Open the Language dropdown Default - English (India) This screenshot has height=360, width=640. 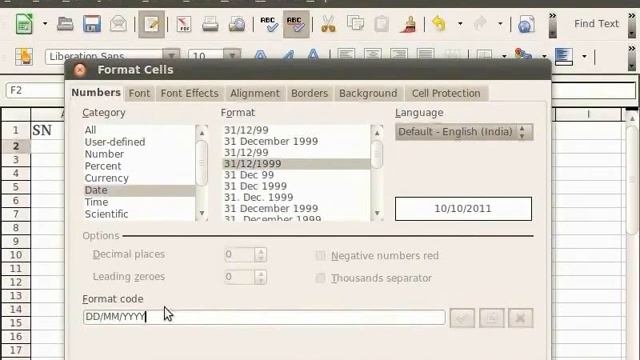464,132
